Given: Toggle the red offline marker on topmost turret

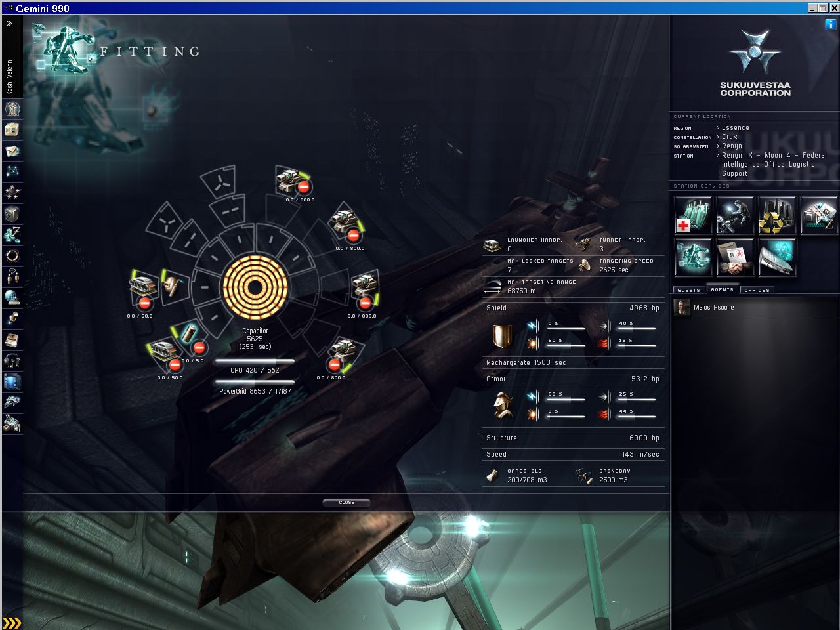Looking at the screenshot, I should pyautogui.click(x=304, y=188).
